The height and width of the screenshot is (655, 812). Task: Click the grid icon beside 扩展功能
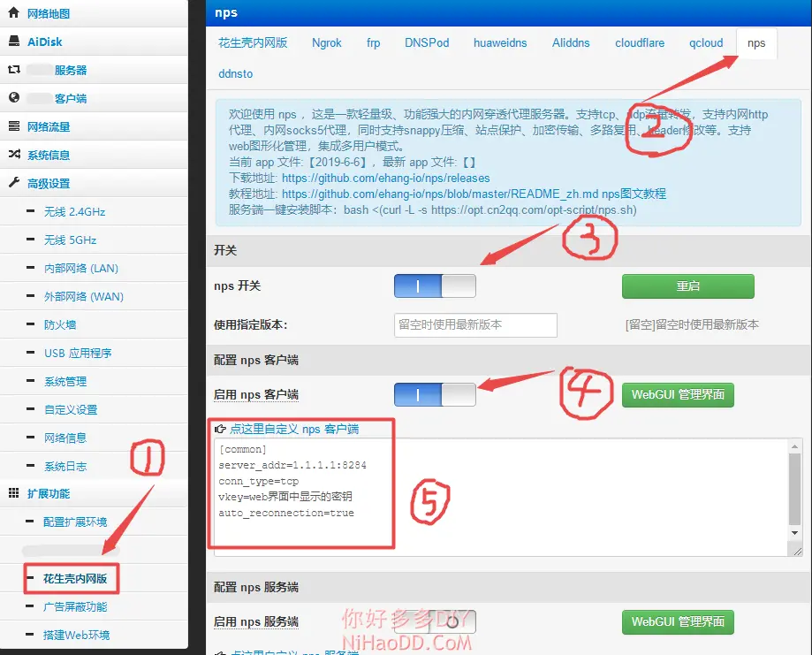click(x=14, y=493)
